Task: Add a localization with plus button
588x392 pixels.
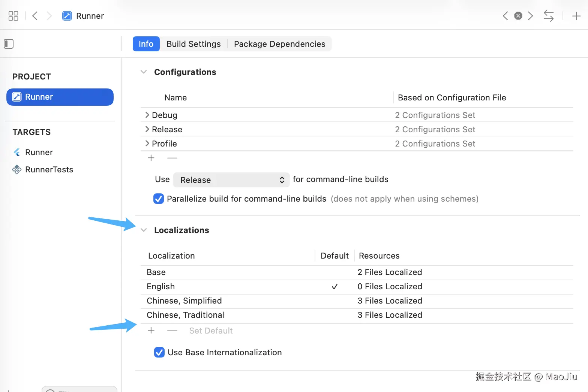Action: tap(151, 331)
